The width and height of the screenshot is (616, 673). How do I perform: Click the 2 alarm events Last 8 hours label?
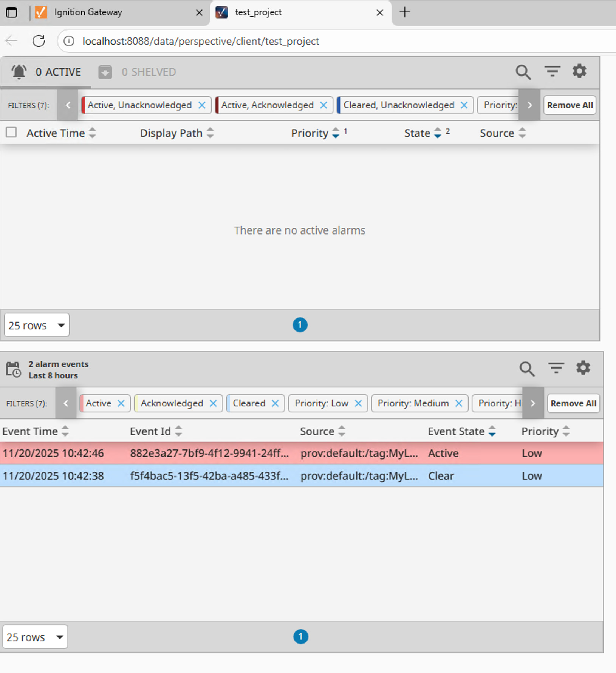click(x=58, y=370)
